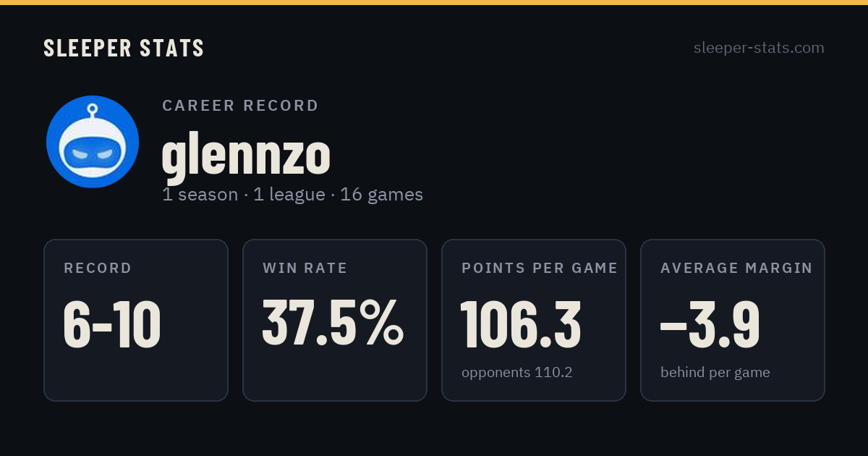Open the sleeper-stats.com link
The width and height of the screenshot is (868, 456).
(x=759, y=48)
